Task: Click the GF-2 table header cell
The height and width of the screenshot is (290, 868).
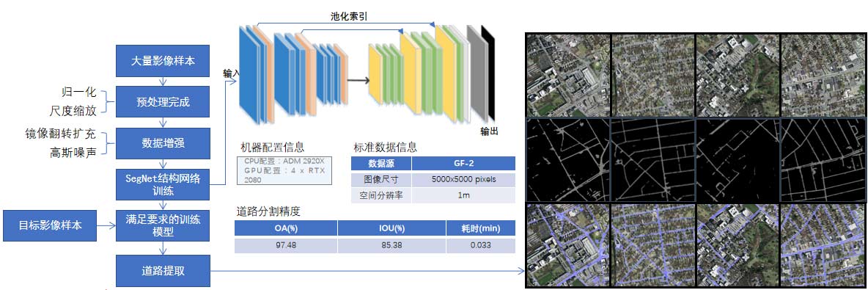Action: [463, 164]
